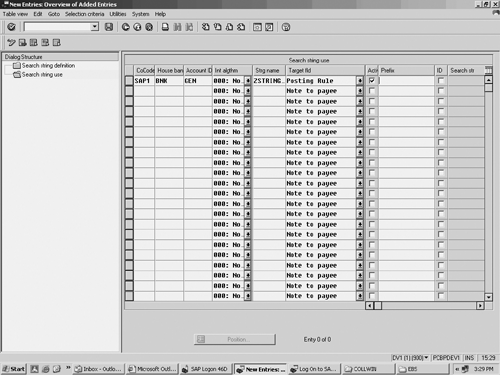
Task: Open the Selection criteria menu
Action: point(84,14)
